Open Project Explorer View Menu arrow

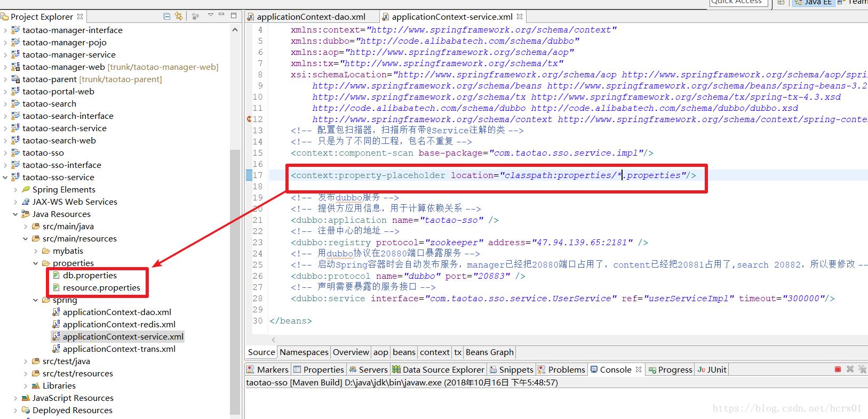coord(210,15)
